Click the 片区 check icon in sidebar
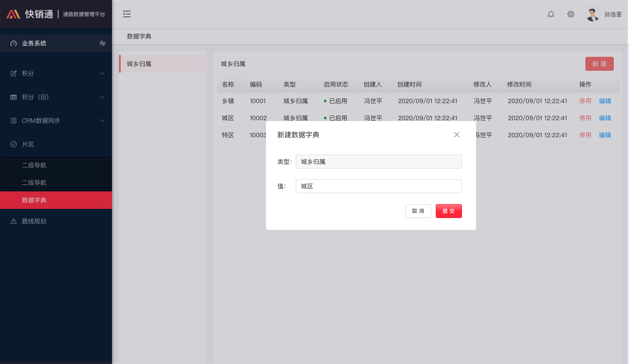The height and width of the screenshot is (364, 630). tap(14, 144)
